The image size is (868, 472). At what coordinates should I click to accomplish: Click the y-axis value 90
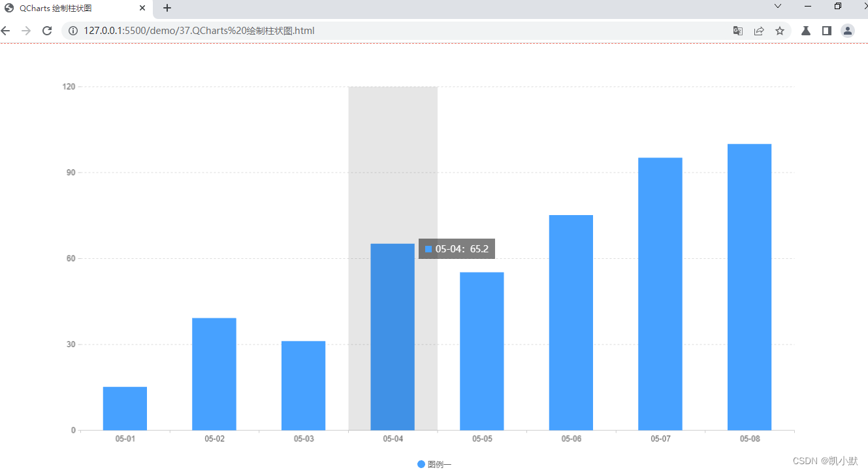click(x=71, y=173)
